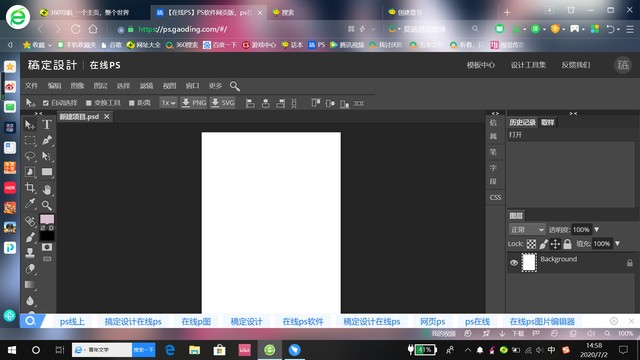Select the Brush tool
640x360 pixels.
tap(30, 237)
